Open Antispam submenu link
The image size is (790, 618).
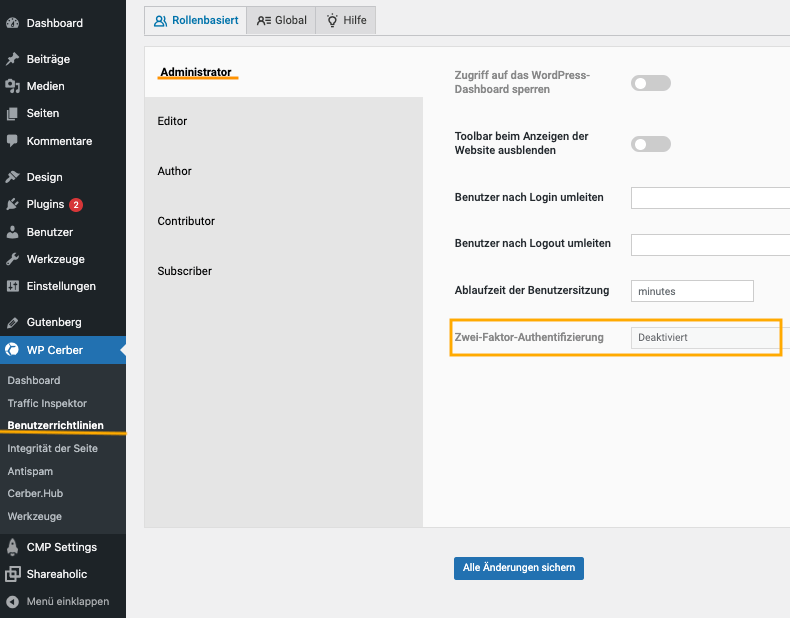click(30, 471)
